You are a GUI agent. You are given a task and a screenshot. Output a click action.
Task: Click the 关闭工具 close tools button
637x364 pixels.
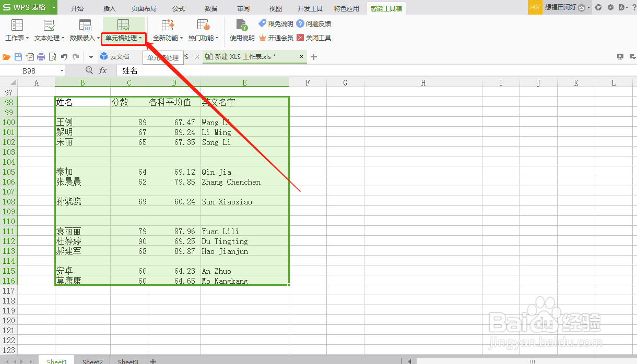[x=314, y=38]
